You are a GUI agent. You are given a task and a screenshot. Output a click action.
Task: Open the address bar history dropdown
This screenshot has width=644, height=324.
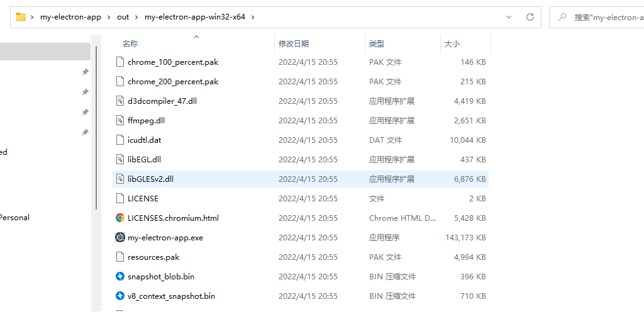coord(509,17)
